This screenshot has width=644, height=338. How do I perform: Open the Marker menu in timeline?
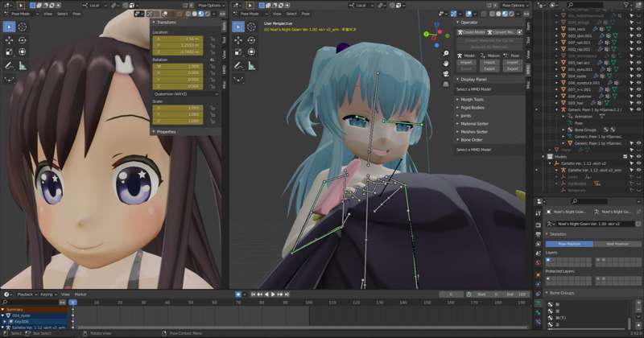80,295
